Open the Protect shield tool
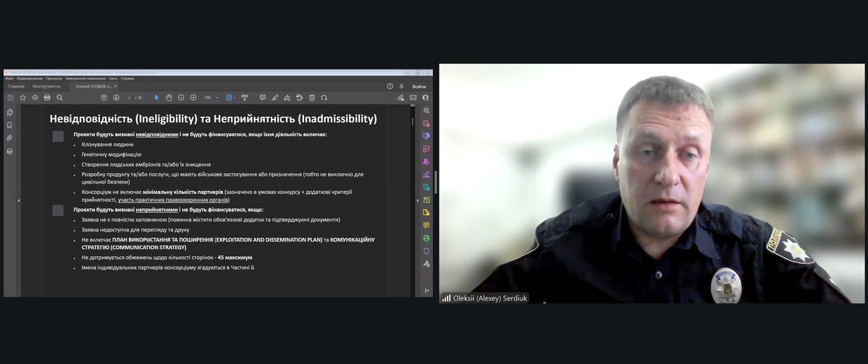The image size is (868, 364). [426, 251]
